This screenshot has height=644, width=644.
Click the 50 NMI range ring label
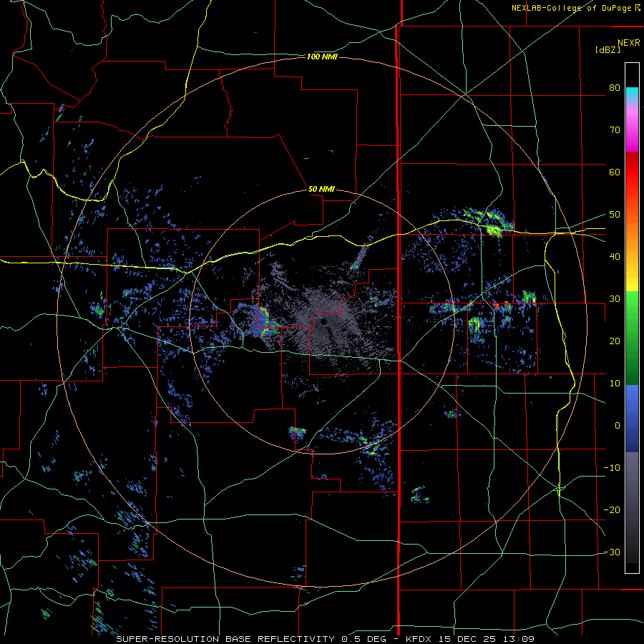coord(321,190)
